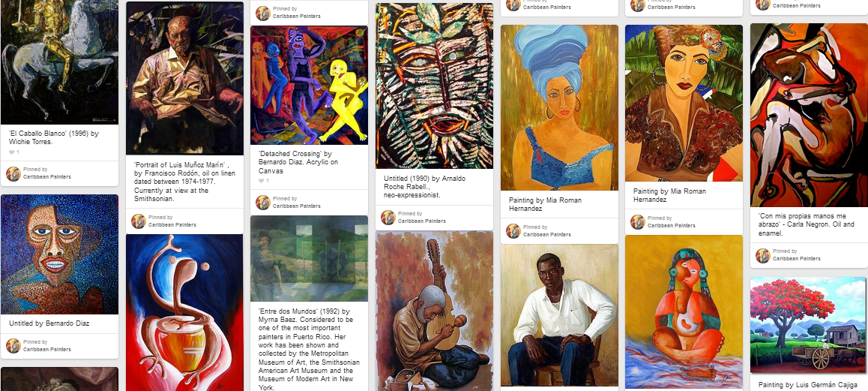Image resolution: width=868 pixels, height=391 pixels.
Task: Open Caribbean Painters link under 'Con mis propias manos'
Action: 796,259
